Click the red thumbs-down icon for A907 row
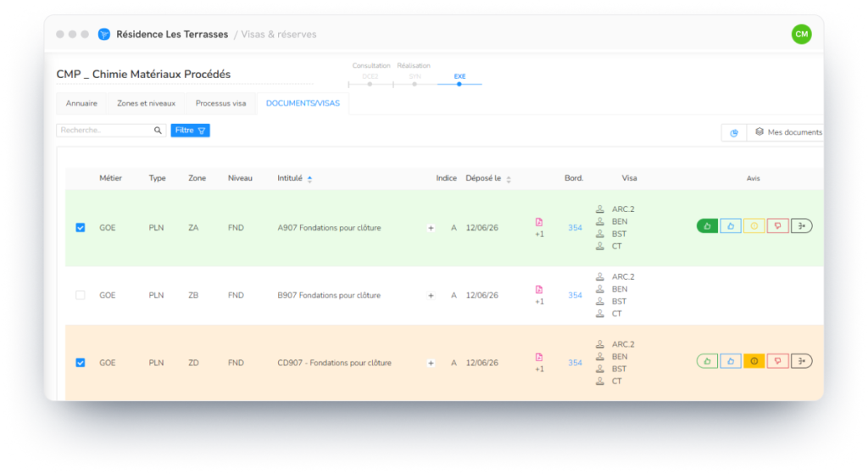 point(778,226)
